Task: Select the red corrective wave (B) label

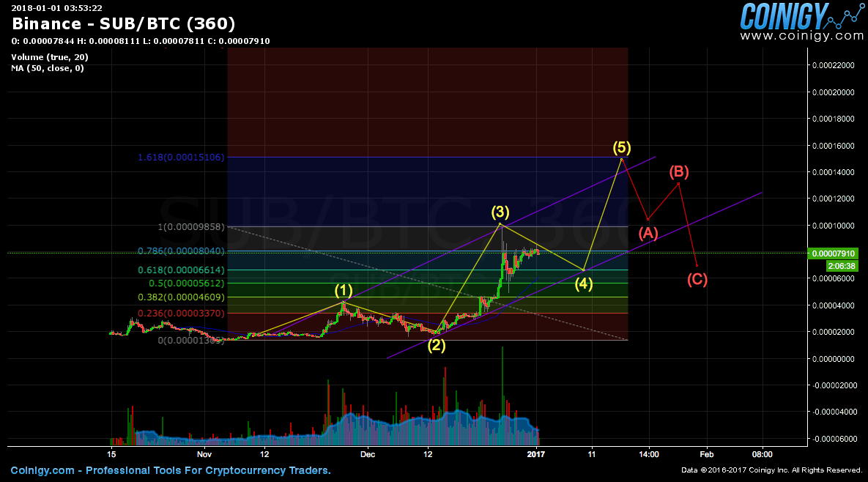Action: (x=679, y=172)
